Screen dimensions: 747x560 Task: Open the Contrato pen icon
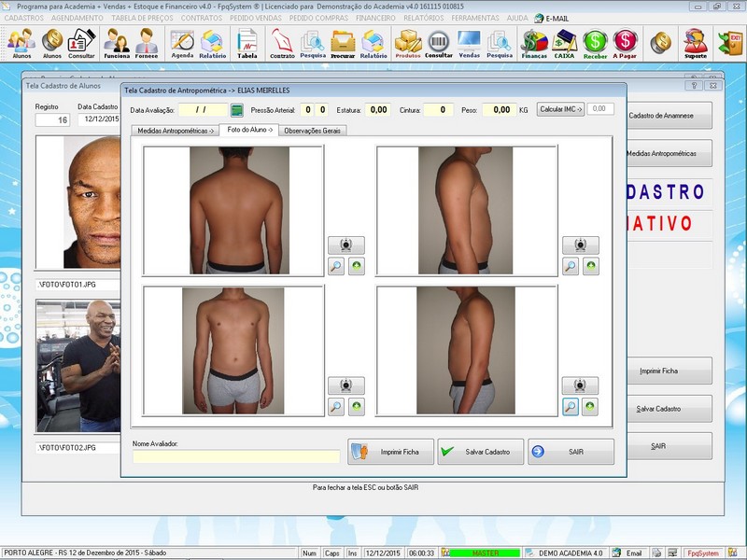[282, 43]
